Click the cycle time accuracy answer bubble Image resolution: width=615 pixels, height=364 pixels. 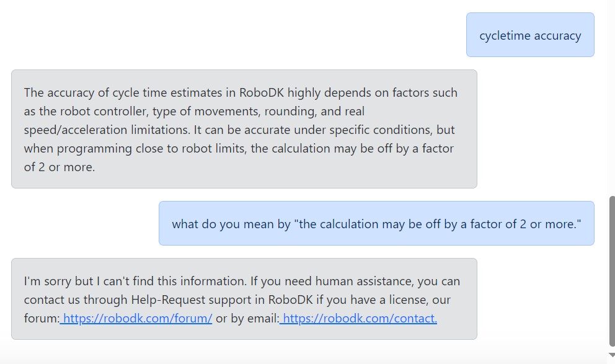coord(244,129)
